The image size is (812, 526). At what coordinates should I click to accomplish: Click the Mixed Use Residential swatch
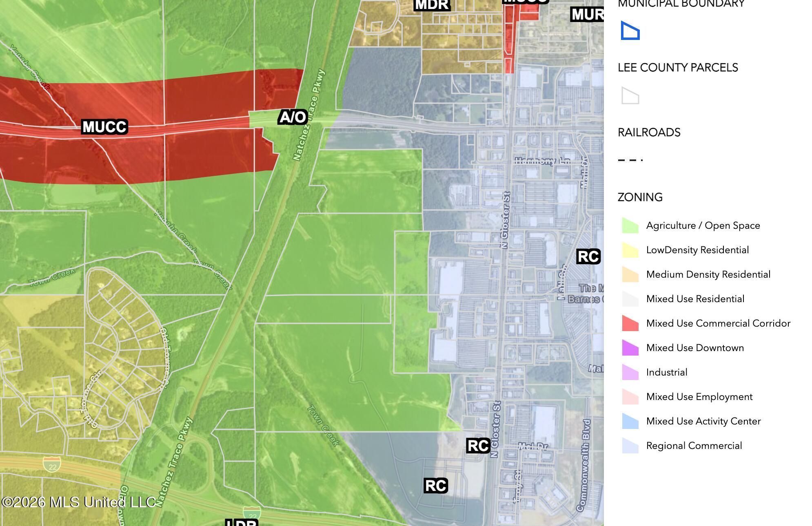pyautogui.click(x=630, y=299)
